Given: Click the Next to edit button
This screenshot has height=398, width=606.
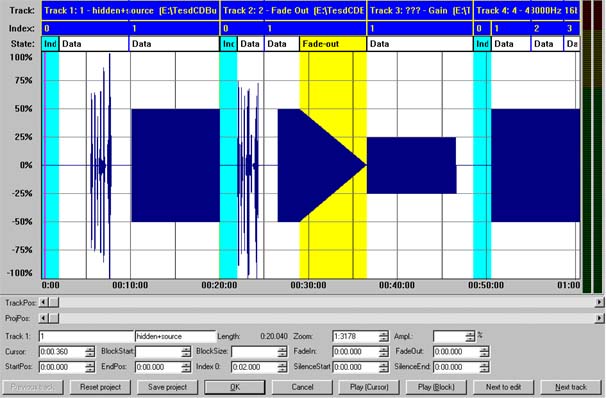Looking at the screenshot, I should tap(504, 387).
